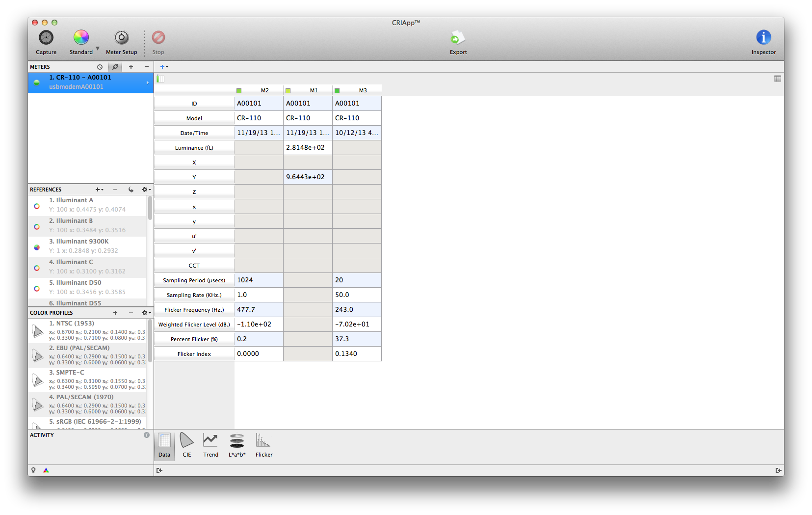
Task: Open Meter Setup in the toolbar
Action: pos(122,42)
